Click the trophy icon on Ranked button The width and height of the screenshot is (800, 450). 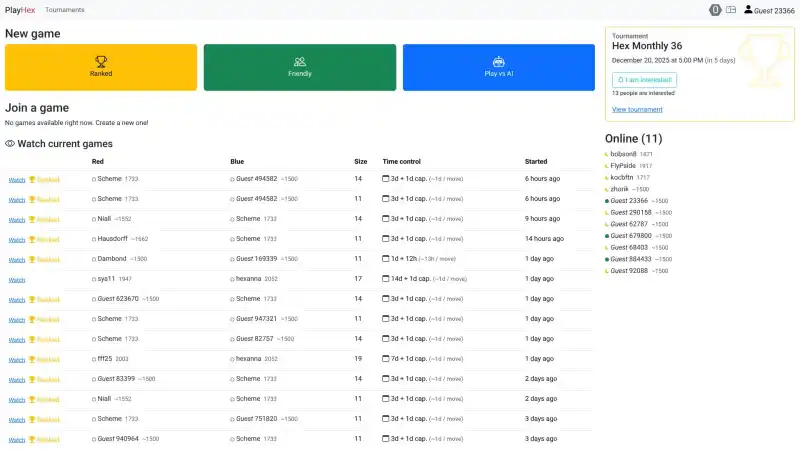pos(100,61)
